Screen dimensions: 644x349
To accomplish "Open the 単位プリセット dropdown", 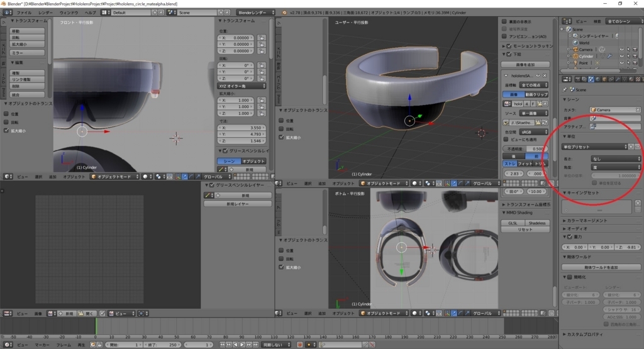I will [595, 147].
